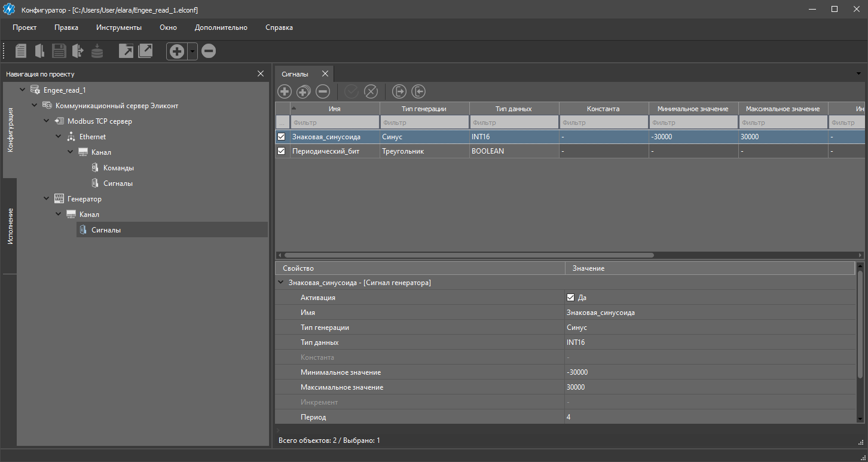Click the left-arrow import icon in signals toolbar
Screen dimensions: 868x462
[x=418, y=91]
